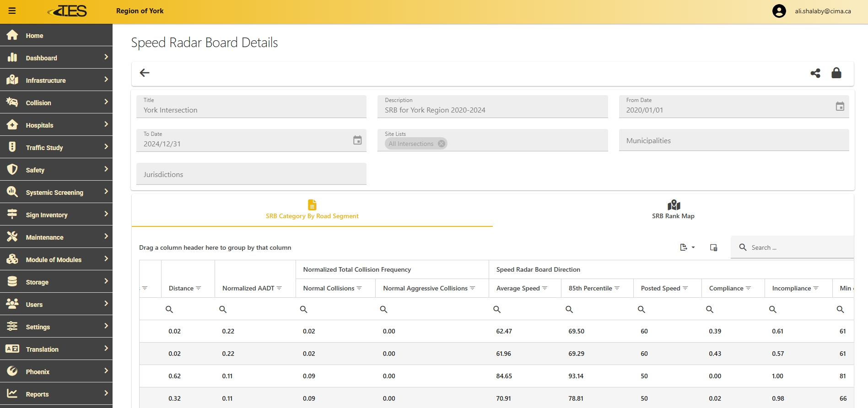The image size is (868, 408).
Task: Open the export data dropdown
Action: (687, 247)
